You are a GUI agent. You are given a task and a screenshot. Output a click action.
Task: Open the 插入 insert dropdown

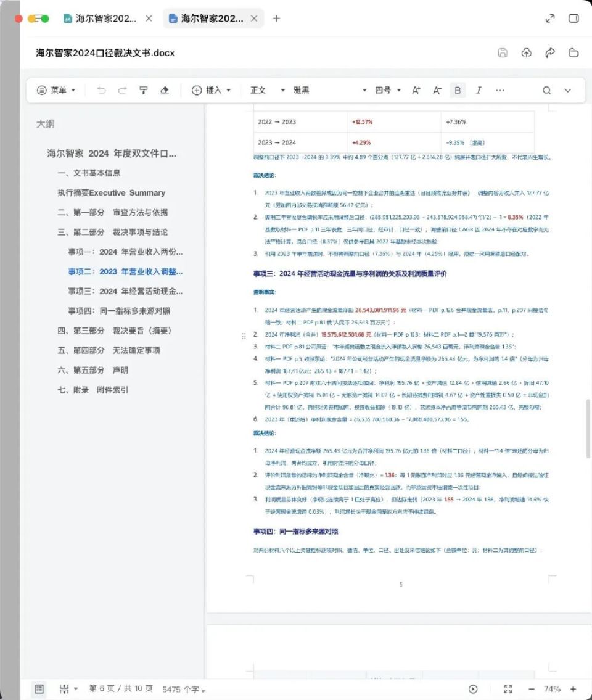tap(211, 90)
